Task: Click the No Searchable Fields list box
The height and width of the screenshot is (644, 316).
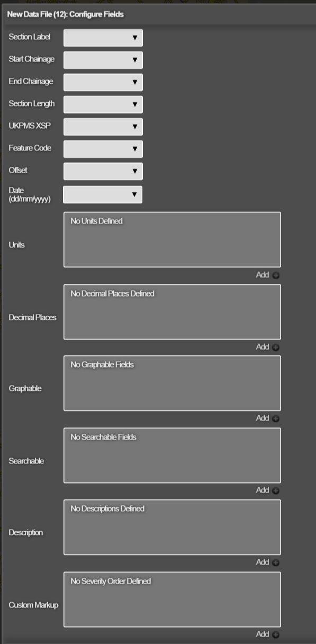Action: (x=172, y=455)
